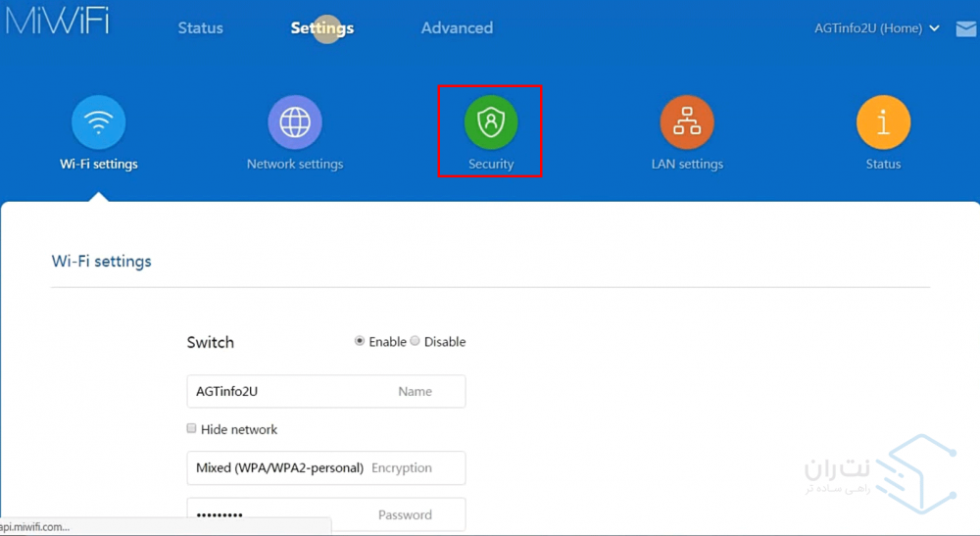Select the Enable radio button

point(360,341)
